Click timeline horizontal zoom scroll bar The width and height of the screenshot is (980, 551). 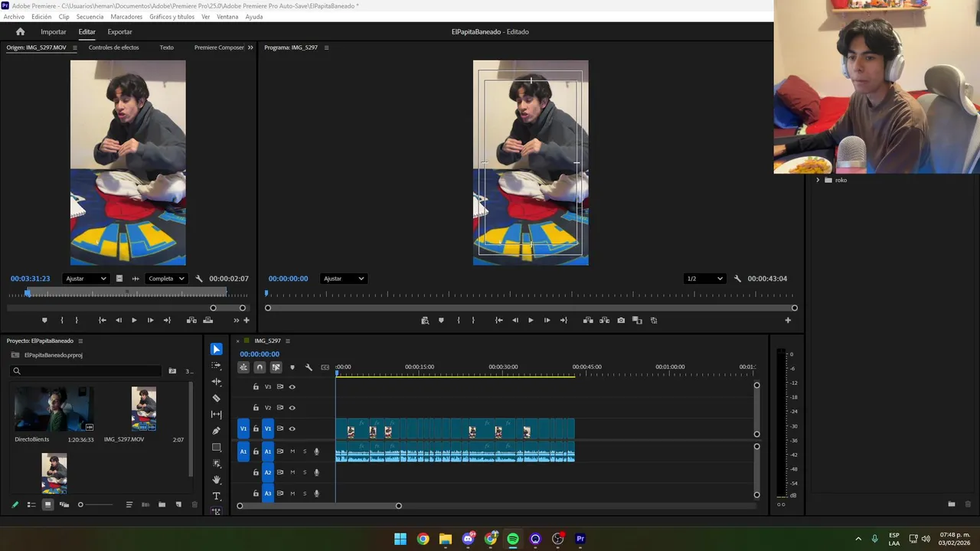[318, 506]
